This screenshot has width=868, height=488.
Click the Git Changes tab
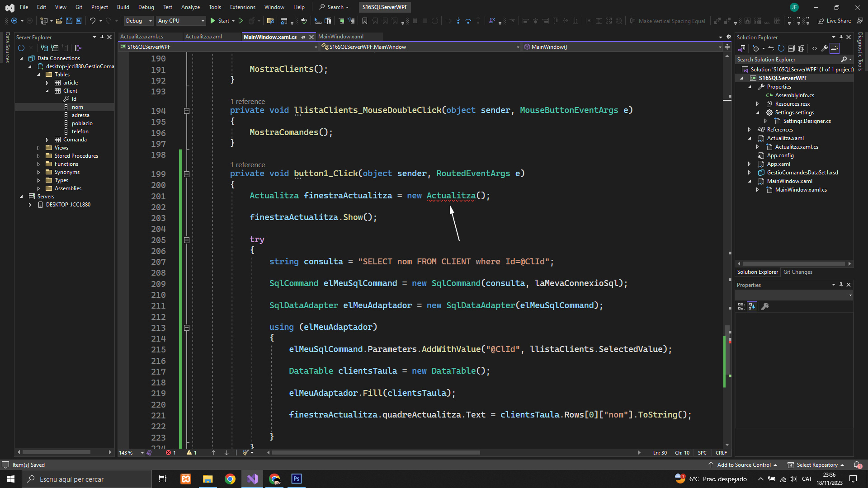tap(797, 272)
